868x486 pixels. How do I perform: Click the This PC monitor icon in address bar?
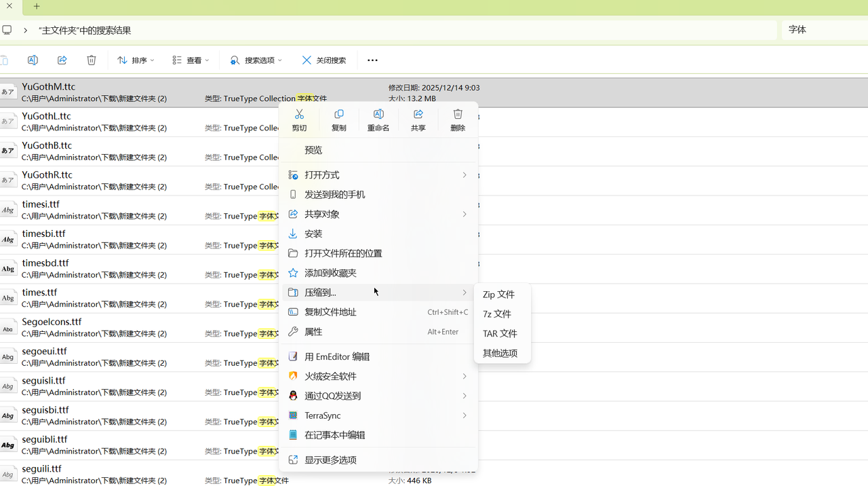coord(7,30)
